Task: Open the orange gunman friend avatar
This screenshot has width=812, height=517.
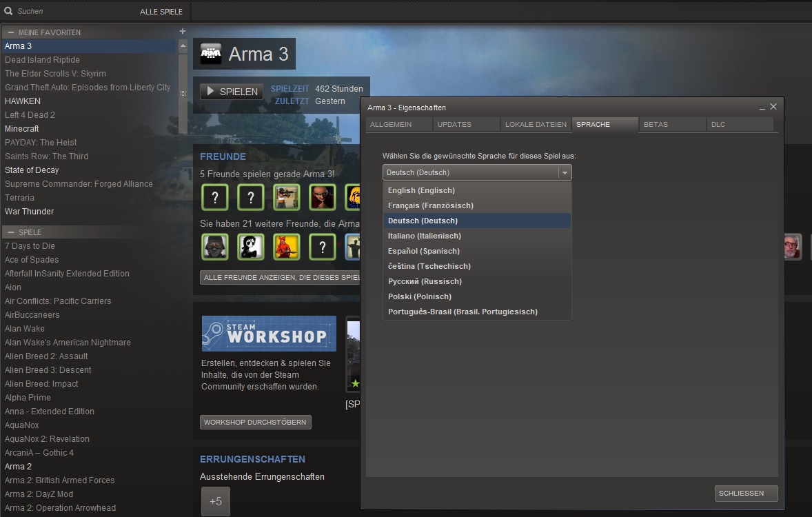Action: [286, 247]
